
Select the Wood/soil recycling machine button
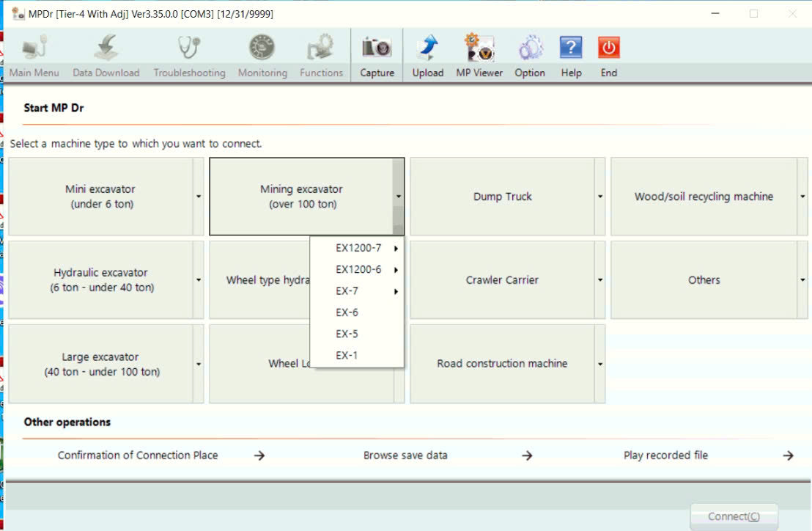point(704,197)
